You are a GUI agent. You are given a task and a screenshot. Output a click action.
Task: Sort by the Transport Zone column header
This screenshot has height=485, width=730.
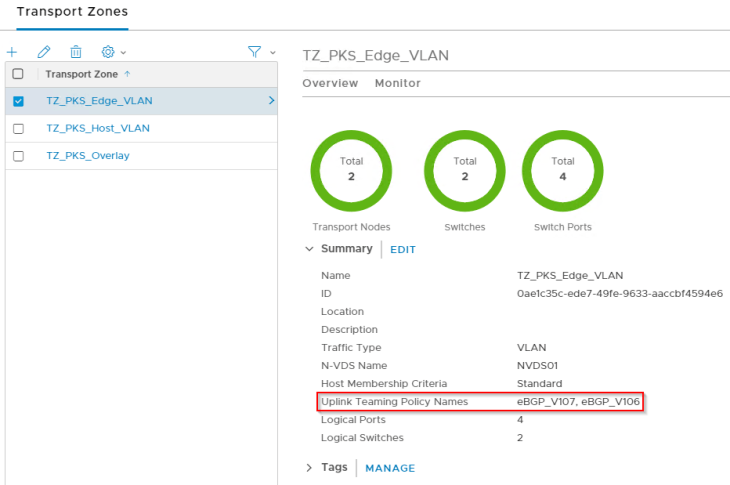(x=82, y=74)
